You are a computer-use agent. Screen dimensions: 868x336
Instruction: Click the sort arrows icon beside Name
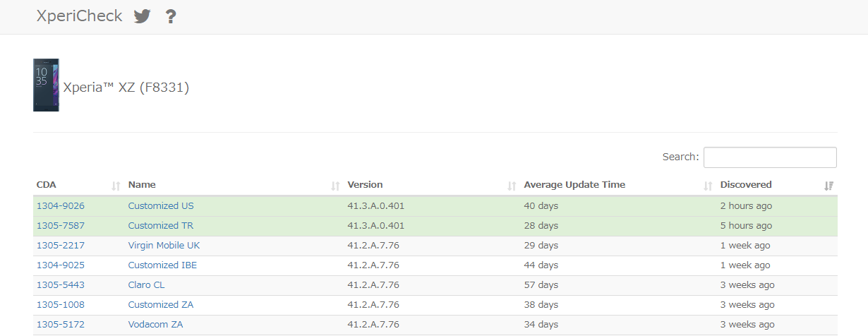pyautogui.click(x=335, y=186)
